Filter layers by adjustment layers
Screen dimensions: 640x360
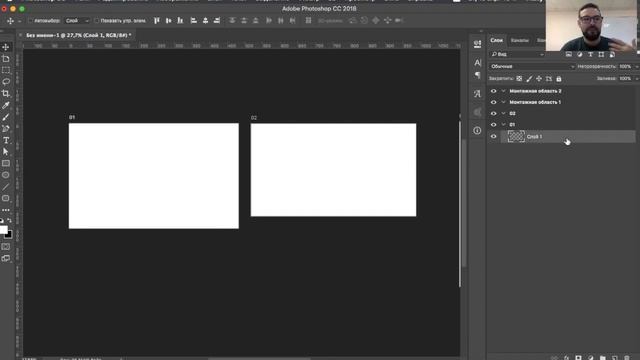click(580, 54)
